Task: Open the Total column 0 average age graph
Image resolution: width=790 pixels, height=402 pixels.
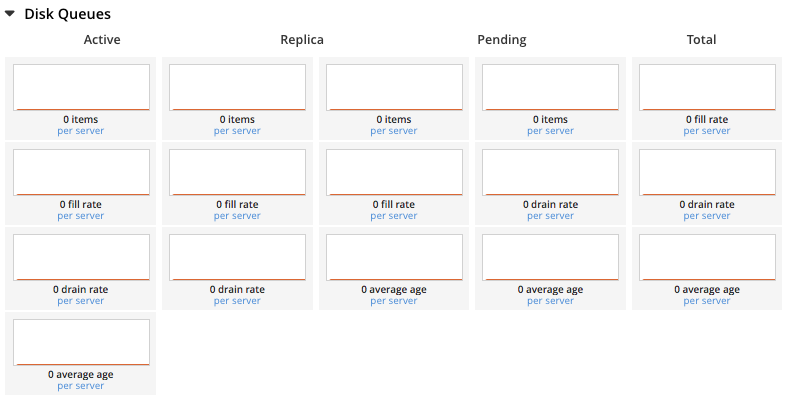Action: (x=707, y=257)
